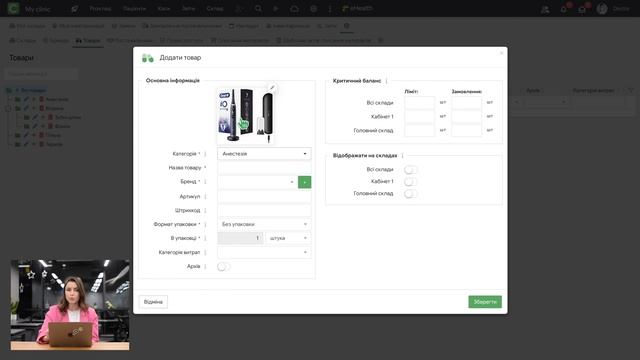640x360 pixels.
Task: Click green add-brand button beside Бренд
Action: click(304, 182)
